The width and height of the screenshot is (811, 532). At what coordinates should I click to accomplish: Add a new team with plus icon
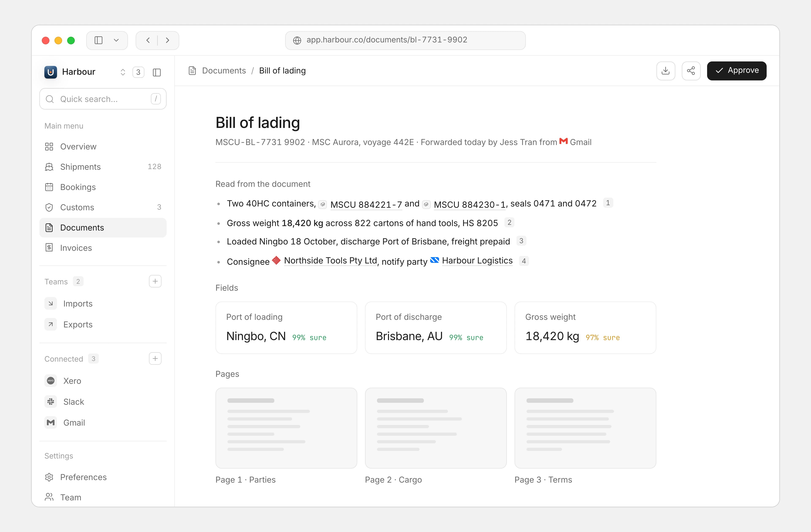click(155, 281)
